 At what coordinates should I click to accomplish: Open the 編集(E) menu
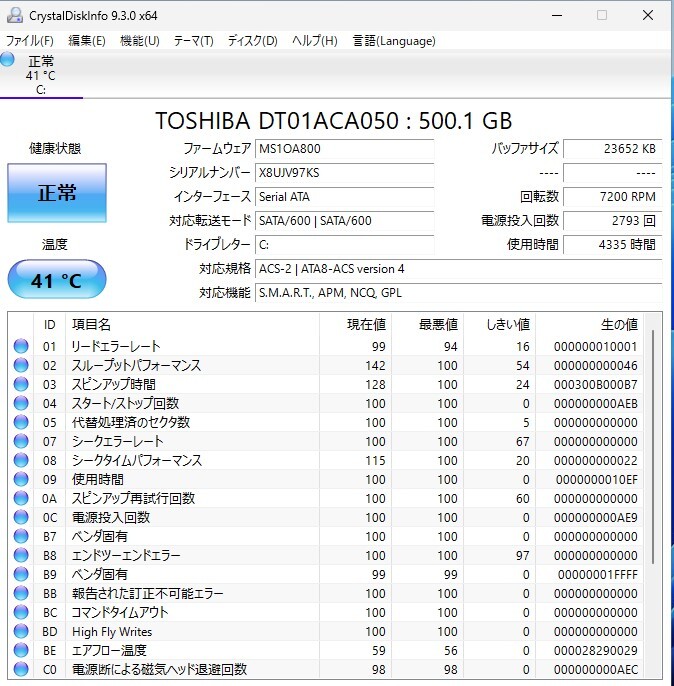click(x=87, y=41)
